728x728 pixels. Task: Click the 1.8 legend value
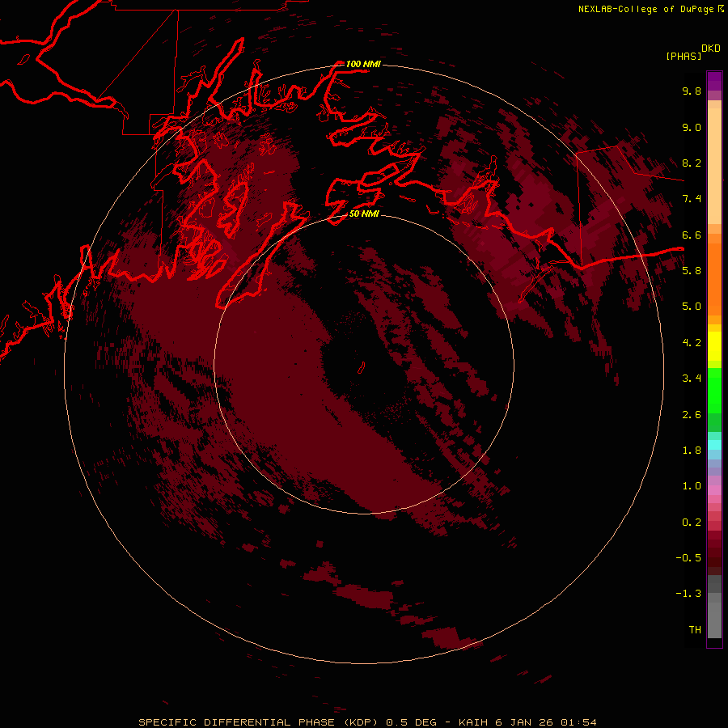pos(692,451)
